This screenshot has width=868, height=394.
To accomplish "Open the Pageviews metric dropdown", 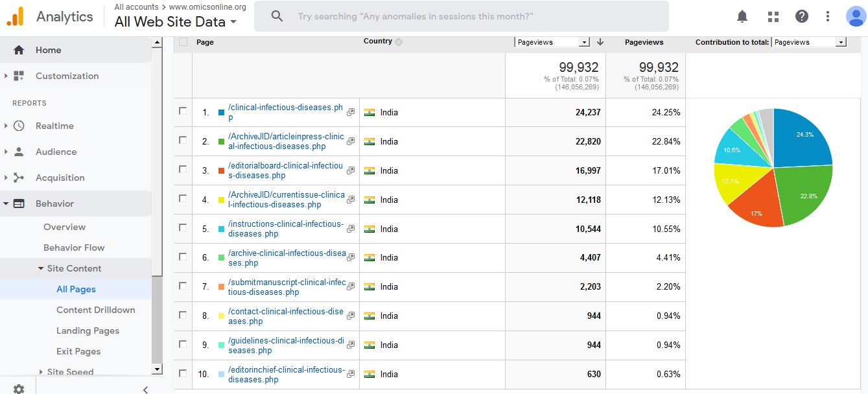I will pos(552,41).
